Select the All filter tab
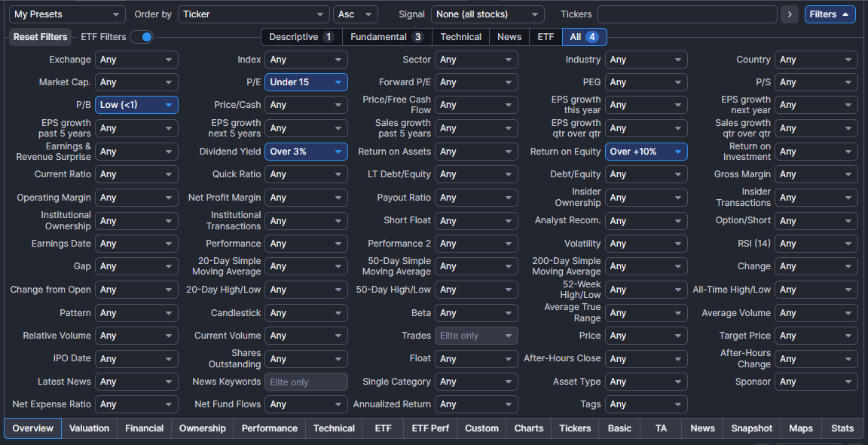This screenshot has width=868, height=445. tap(585, 37)
